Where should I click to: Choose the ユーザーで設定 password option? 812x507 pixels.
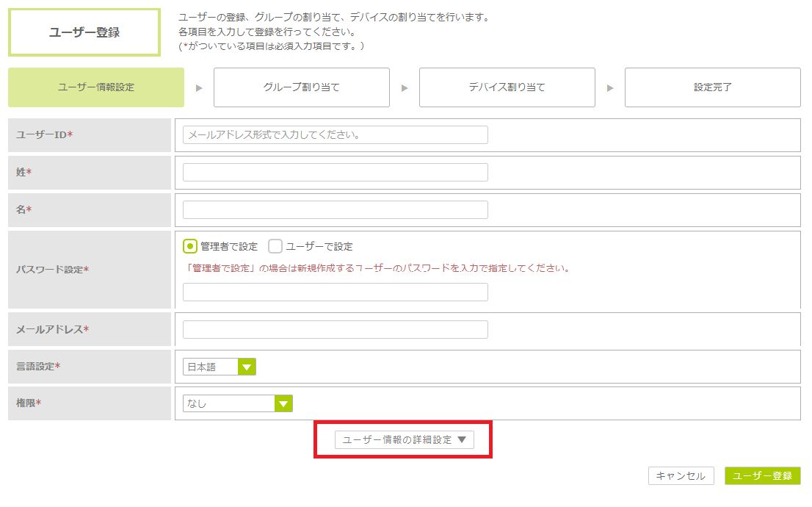[275, 246]
